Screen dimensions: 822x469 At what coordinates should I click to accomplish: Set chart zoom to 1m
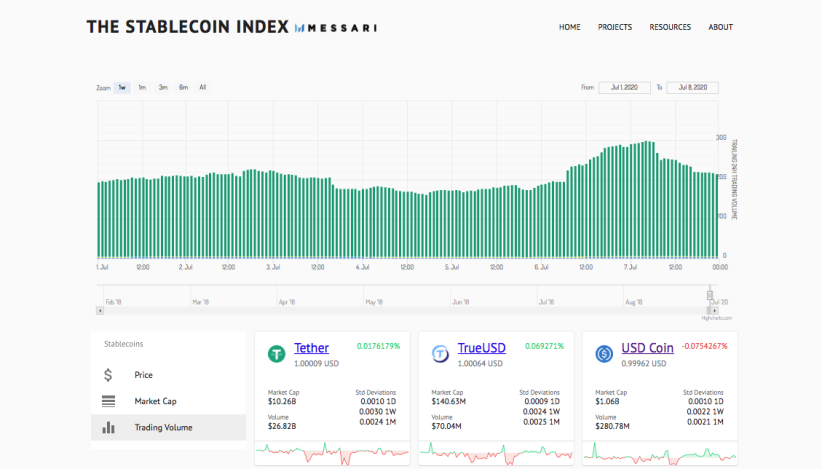(x=142, y=88)
